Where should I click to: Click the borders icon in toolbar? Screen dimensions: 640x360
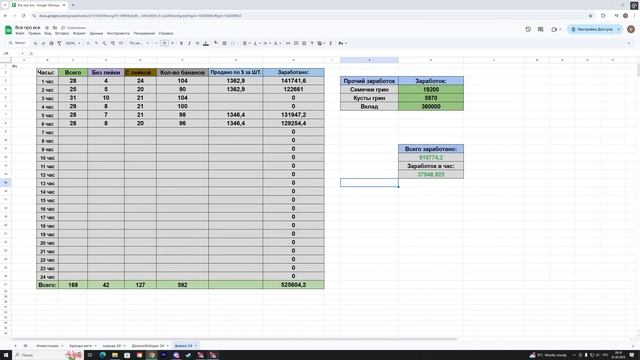(x=224, y=43)
